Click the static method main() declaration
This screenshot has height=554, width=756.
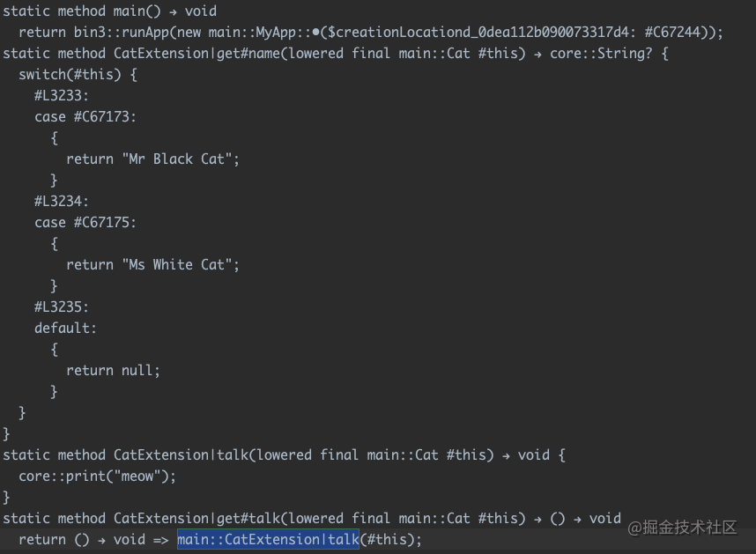click(x=109, y=11)
